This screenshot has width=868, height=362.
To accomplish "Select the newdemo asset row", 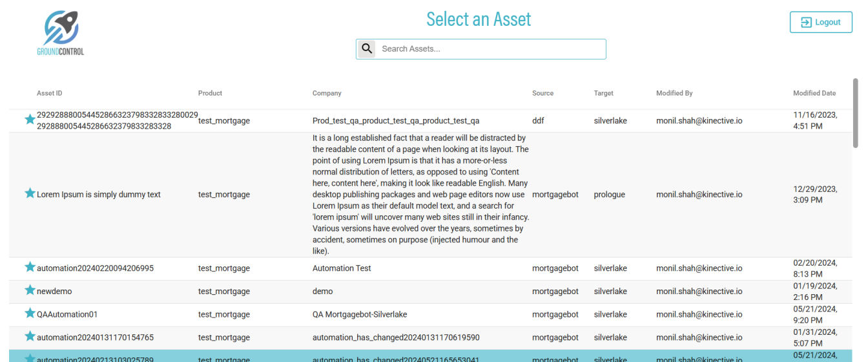I will click(387, 292).
